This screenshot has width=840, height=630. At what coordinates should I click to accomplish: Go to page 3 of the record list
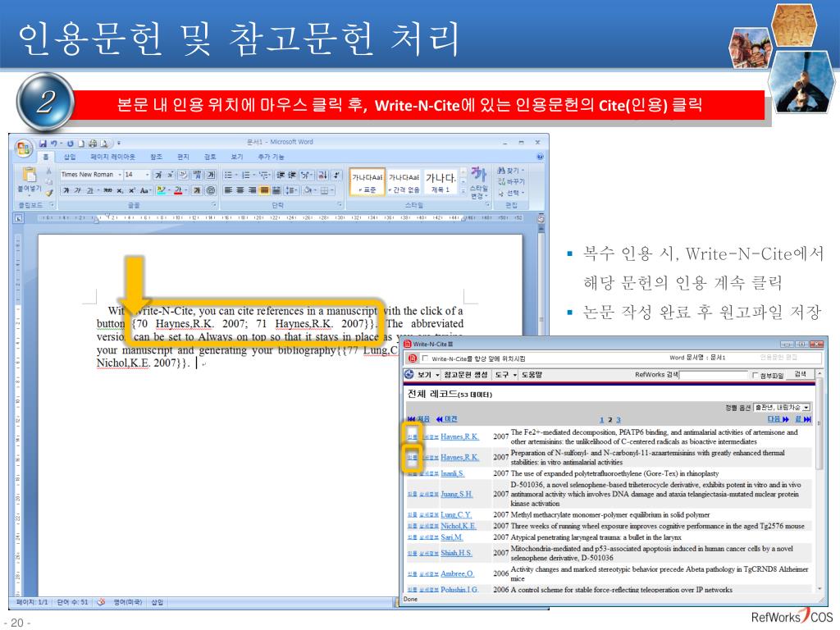click(x=619, y=419)
